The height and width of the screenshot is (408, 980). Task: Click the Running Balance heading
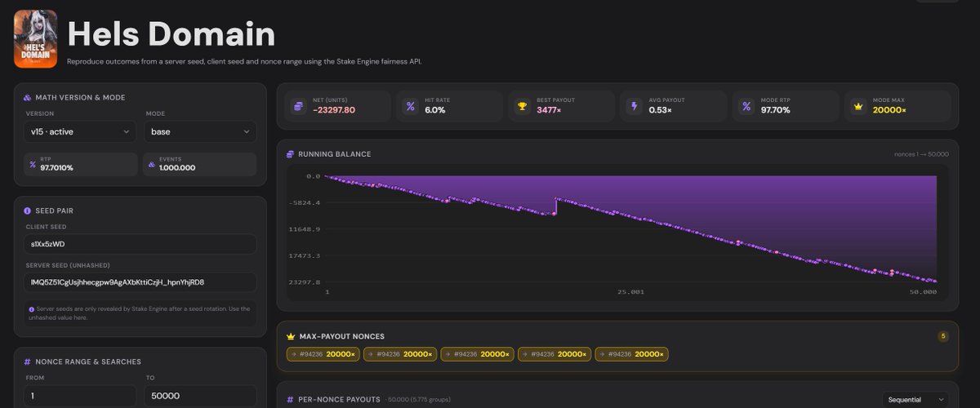(x=335, y=154)
